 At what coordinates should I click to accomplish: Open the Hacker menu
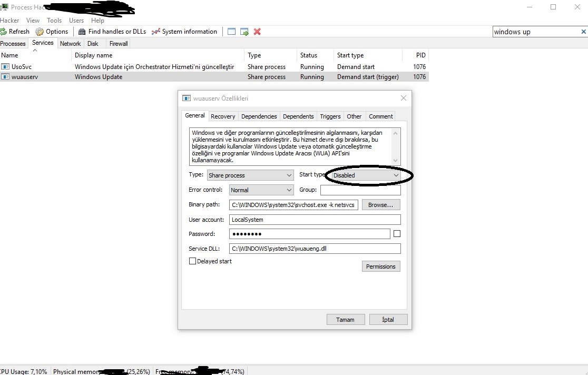tap(9, 20)
